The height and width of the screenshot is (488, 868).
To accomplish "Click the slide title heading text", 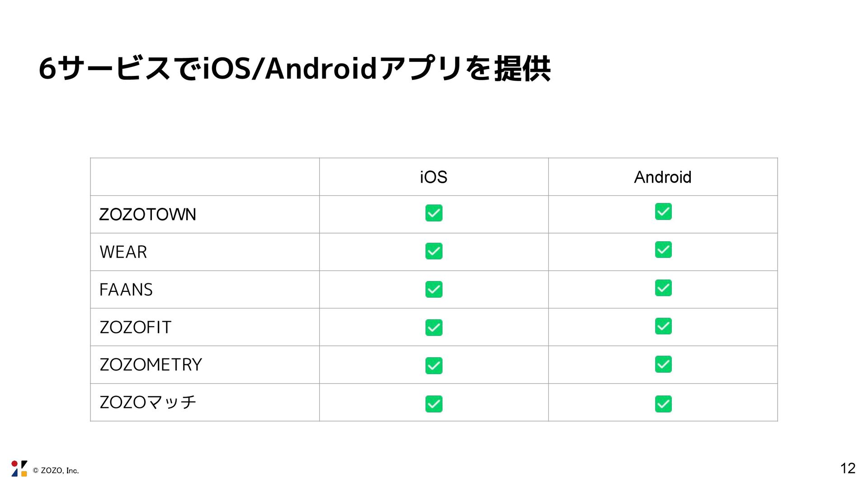I will (x=295, y=69).
